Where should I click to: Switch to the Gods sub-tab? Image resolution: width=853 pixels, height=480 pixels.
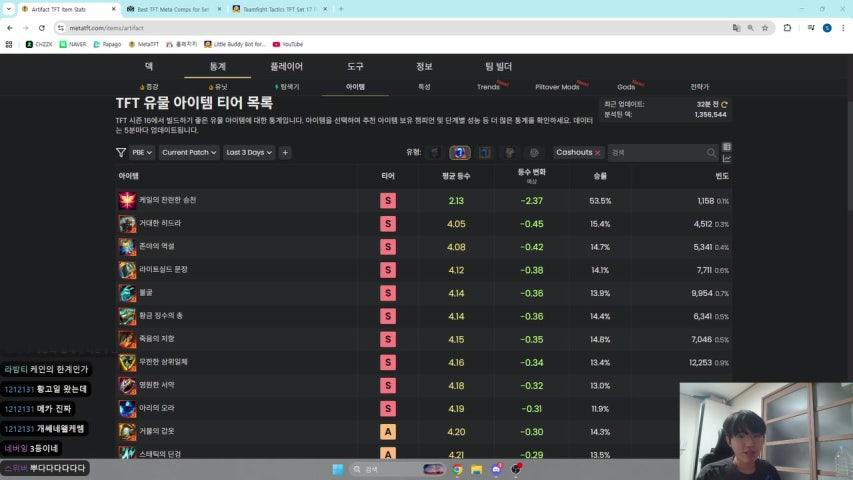click(x=627, y=87)
